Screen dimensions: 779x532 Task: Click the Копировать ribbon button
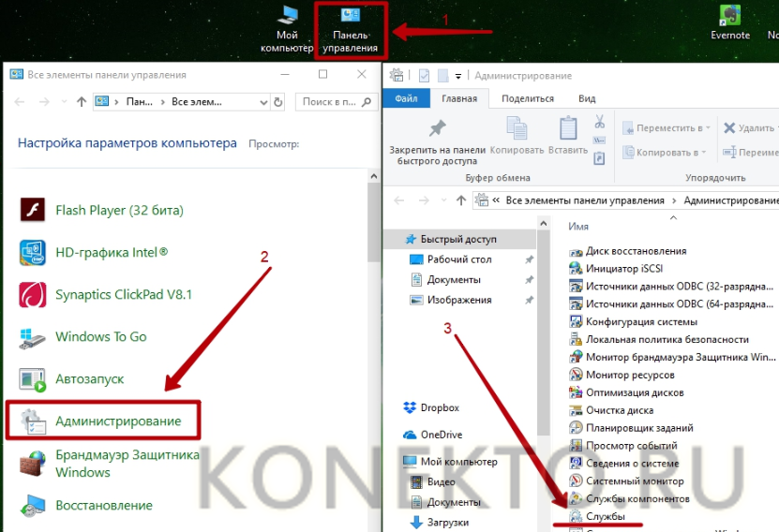517,135
